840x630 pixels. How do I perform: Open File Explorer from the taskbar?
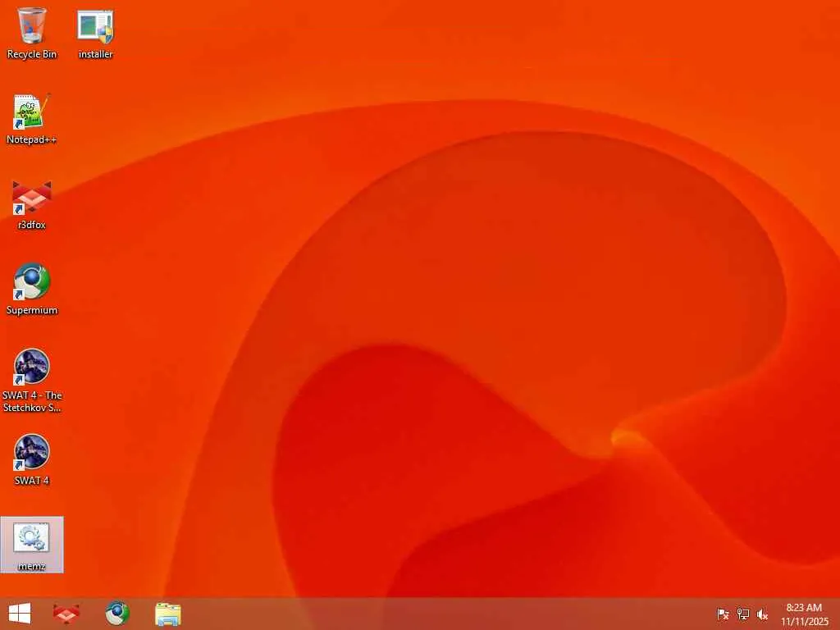(x=167, y=614)
